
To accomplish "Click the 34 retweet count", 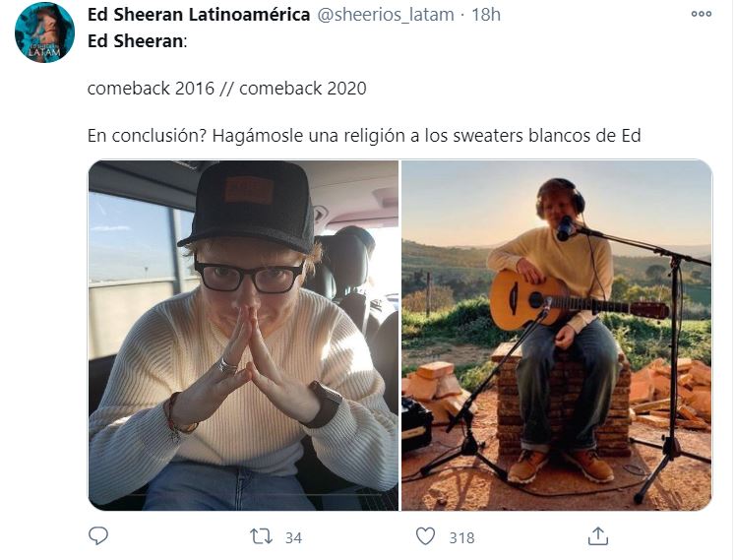I will click(x=293, y=537).
